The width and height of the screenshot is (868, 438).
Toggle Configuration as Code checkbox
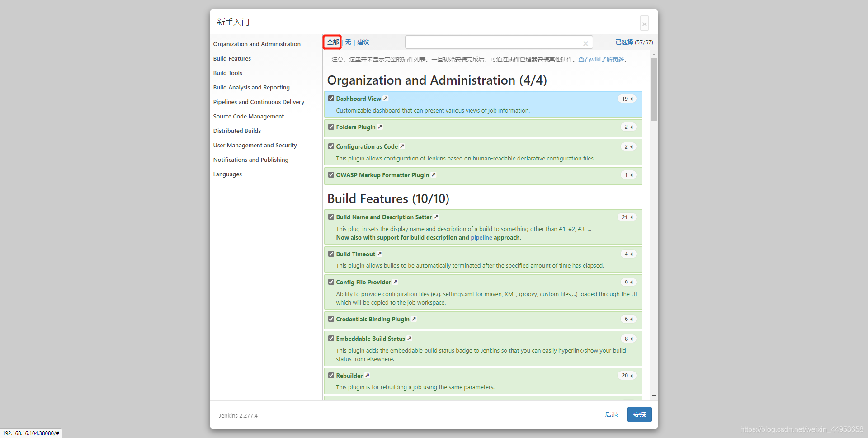coord(331,146)
